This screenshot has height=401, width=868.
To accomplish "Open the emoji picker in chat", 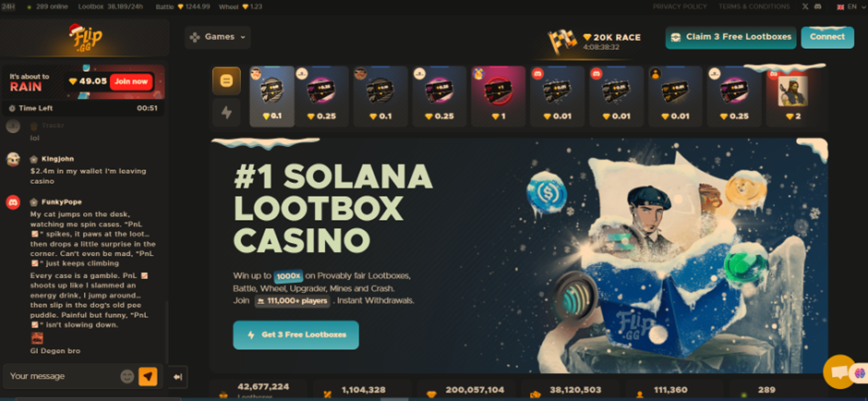I will 127,377.
